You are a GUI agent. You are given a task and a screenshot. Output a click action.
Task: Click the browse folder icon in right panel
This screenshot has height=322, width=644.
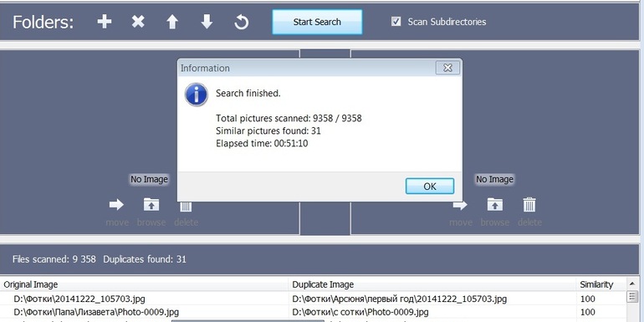point(495,205)
